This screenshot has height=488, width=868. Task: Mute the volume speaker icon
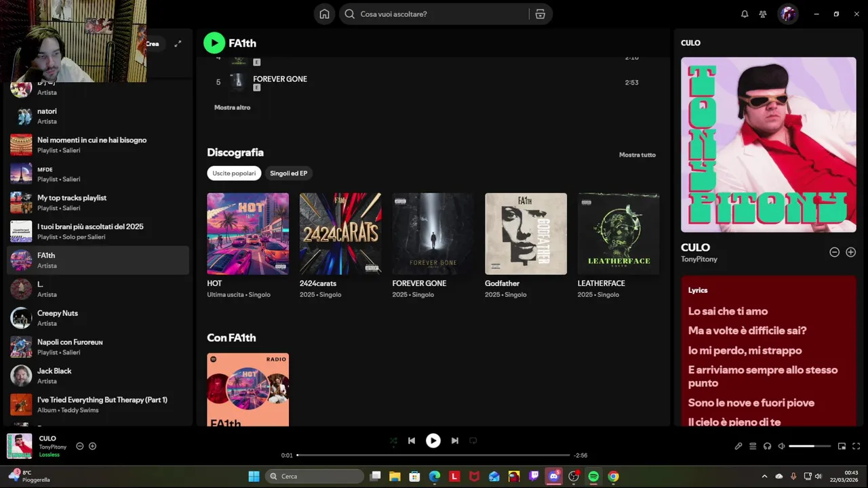click(x=781, y=446)
